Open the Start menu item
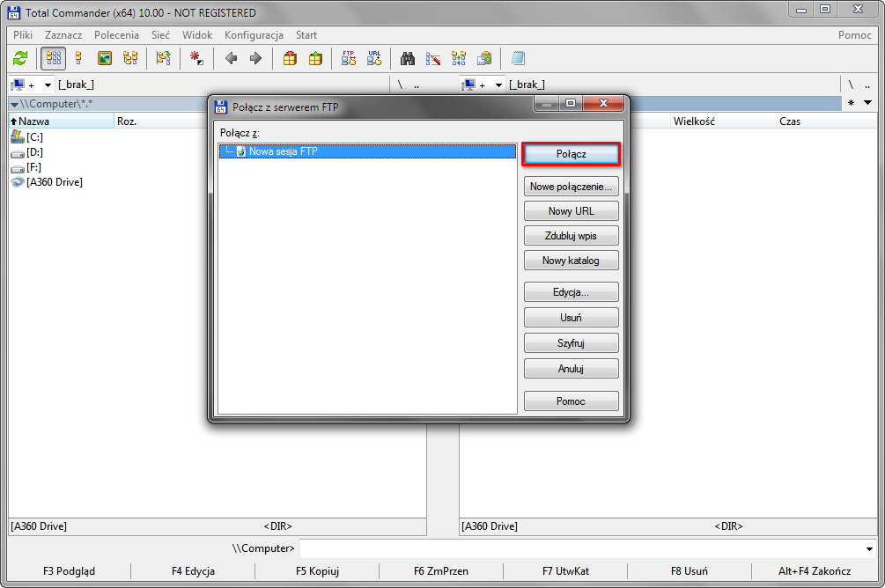This screenshot has width=885, height=588. pos(306,35)
